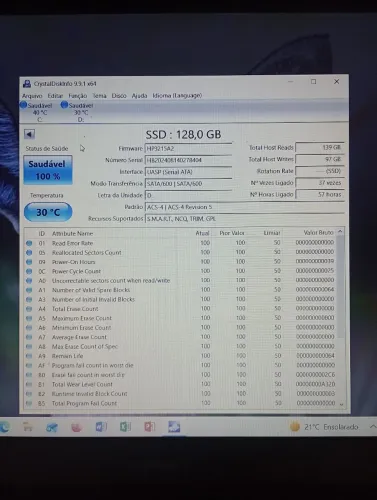
Task: Click the CrystalDiskInfo taskbar icon
Action: tap(174, 427)
